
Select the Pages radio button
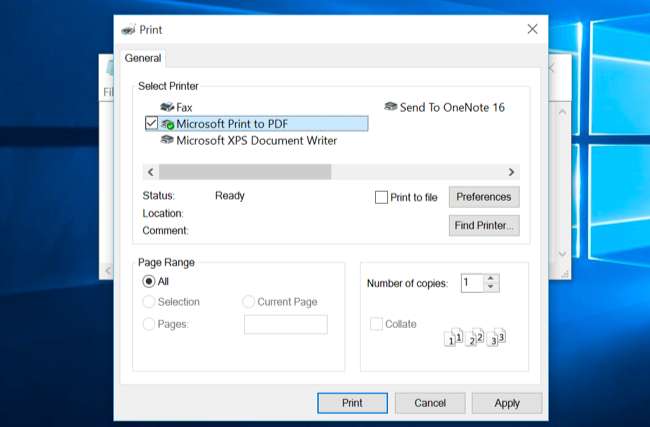pos(149,324)
